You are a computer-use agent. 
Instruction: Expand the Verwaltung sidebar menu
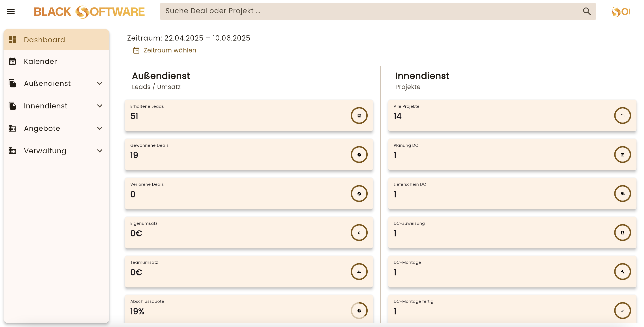(99, 151)
